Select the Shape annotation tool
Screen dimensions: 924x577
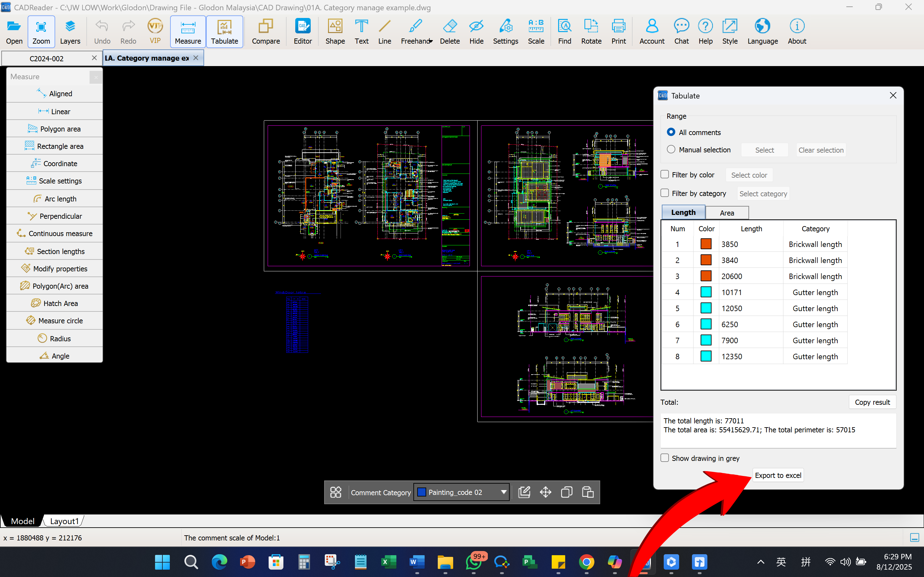pyautogui.click(x=335, y=32)
